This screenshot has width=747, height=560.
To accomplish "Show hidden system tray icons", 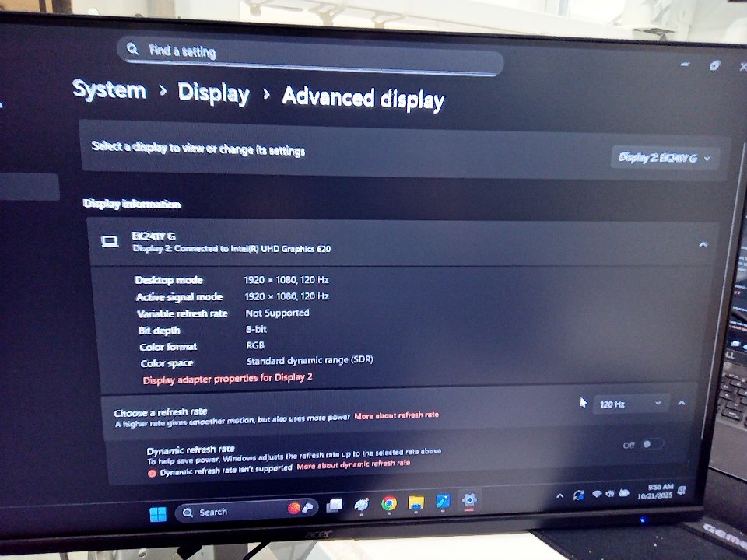I will tap(559, 495).
